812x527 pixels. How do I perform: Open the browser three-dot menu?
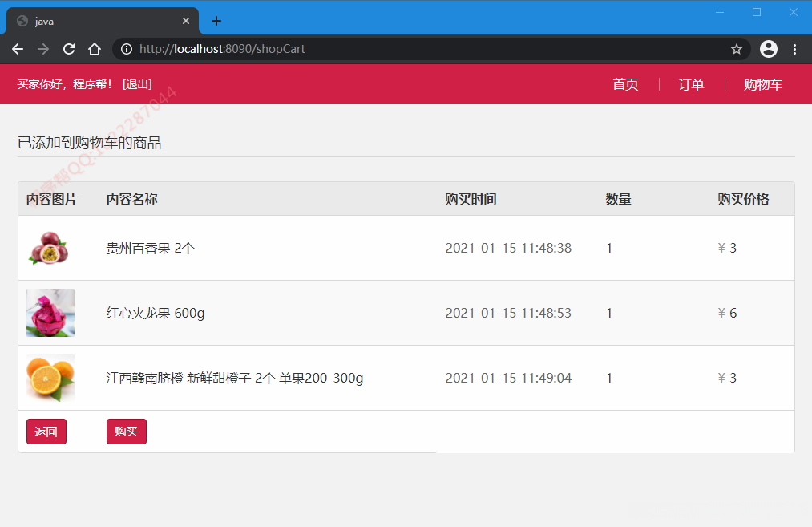click(x=794, y=49)
